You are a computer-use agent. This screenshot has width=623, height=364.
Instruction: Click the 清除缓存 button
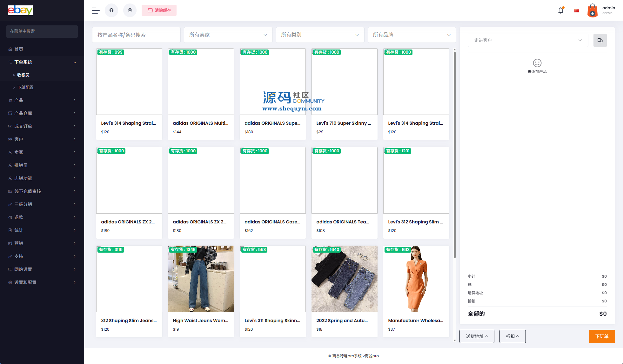159,10
